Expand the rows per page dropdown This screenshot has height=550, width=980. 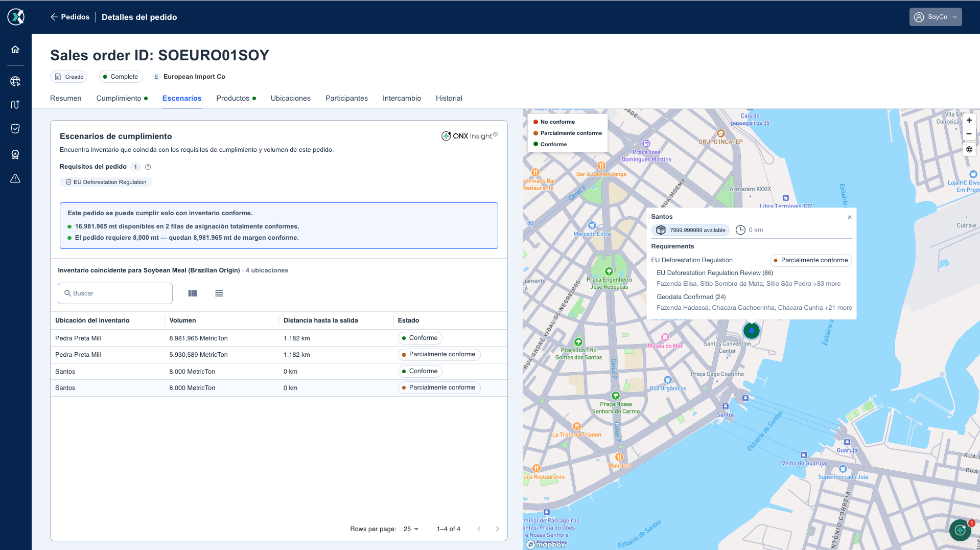(411, 529)
